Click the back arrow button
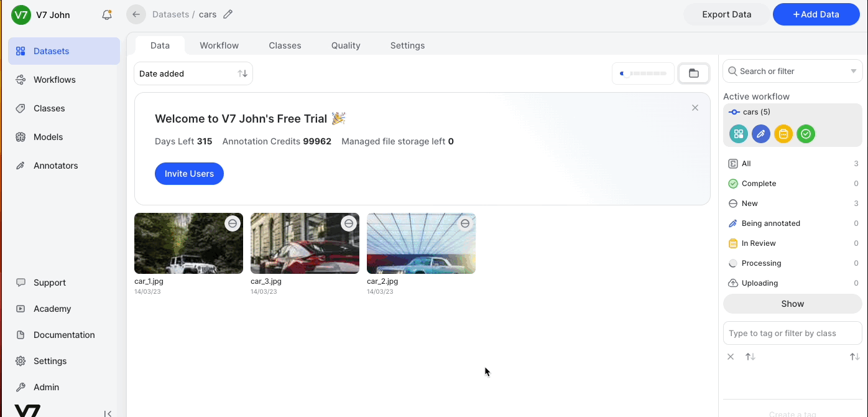This screenshot has height=417, width=868. (136, 14)
